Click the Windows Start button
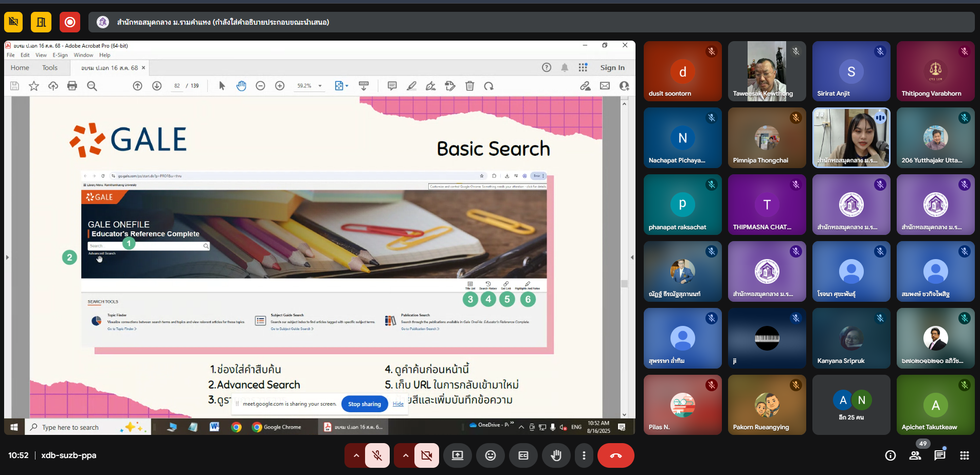The width and height of the screenshot is (980, 475). click(14, 427)
